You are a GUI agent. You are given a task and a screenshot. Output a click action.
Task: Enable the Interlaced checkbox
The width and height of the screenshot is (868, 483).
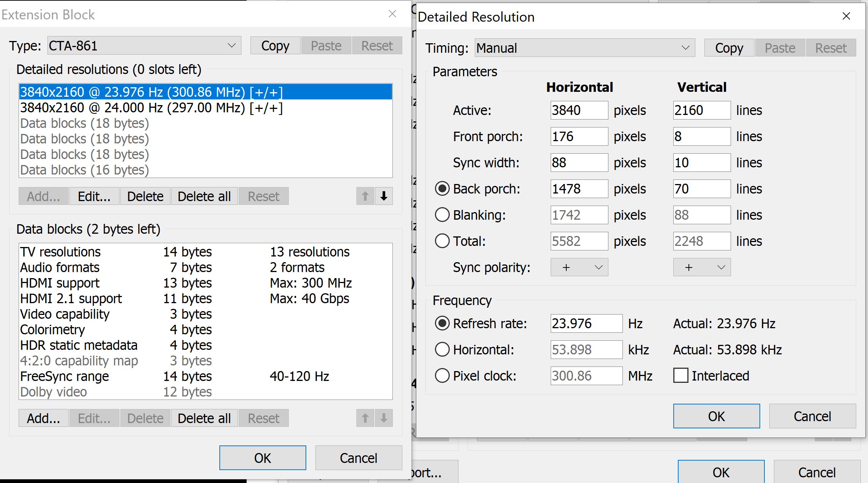(x=681, y=376)
